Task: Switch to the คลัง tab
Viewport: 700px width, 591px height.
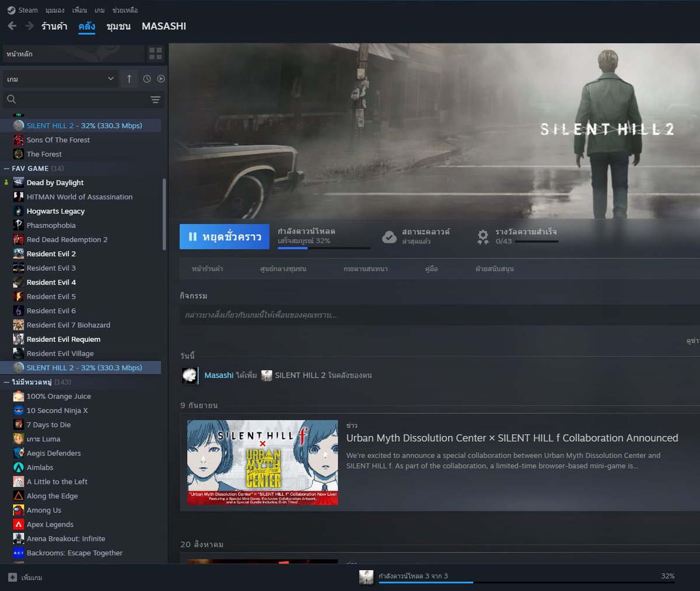Action: [87, 26]
